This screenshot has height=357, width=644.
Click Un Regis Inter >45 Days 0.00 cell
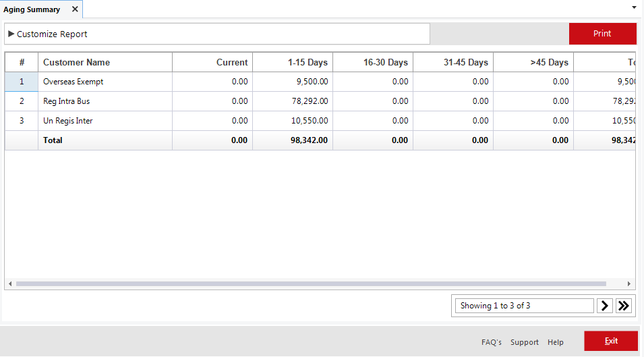pyautogui.click(x=533, y=121)
